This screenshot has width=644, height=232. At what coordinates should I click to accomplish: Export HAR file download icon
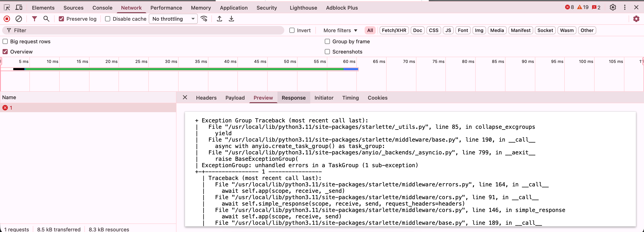point(231,19)
